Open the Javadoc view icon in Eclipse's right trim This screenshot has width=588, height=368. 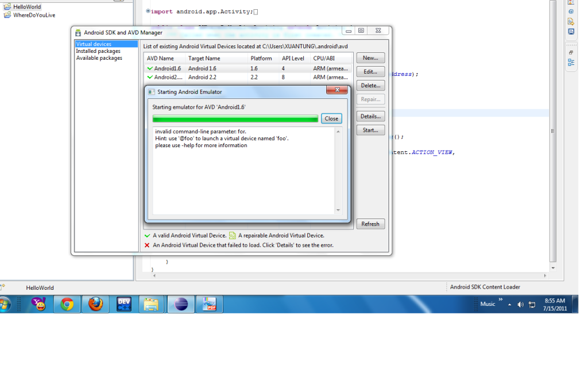click(x=571, y=11)
